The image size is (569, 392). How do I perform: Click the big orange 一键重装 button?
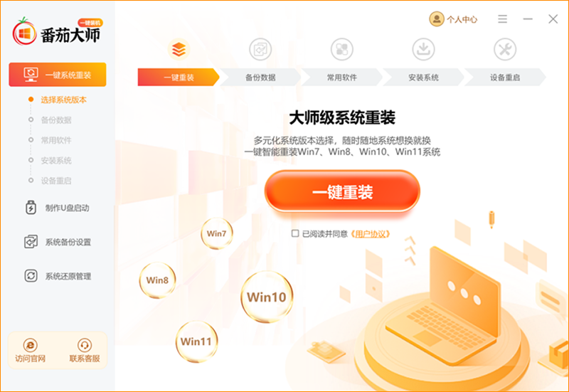tap(342, 191)
